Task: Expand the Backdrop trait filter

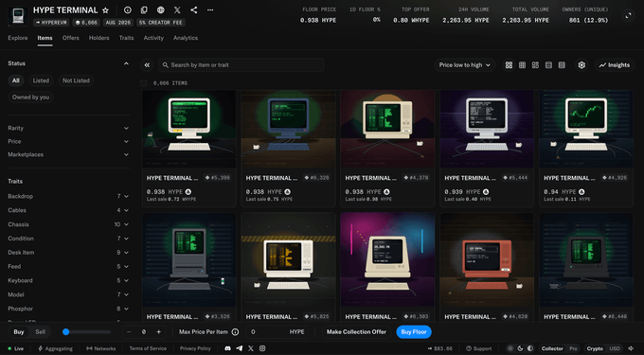Action: [x=68, y=196]
